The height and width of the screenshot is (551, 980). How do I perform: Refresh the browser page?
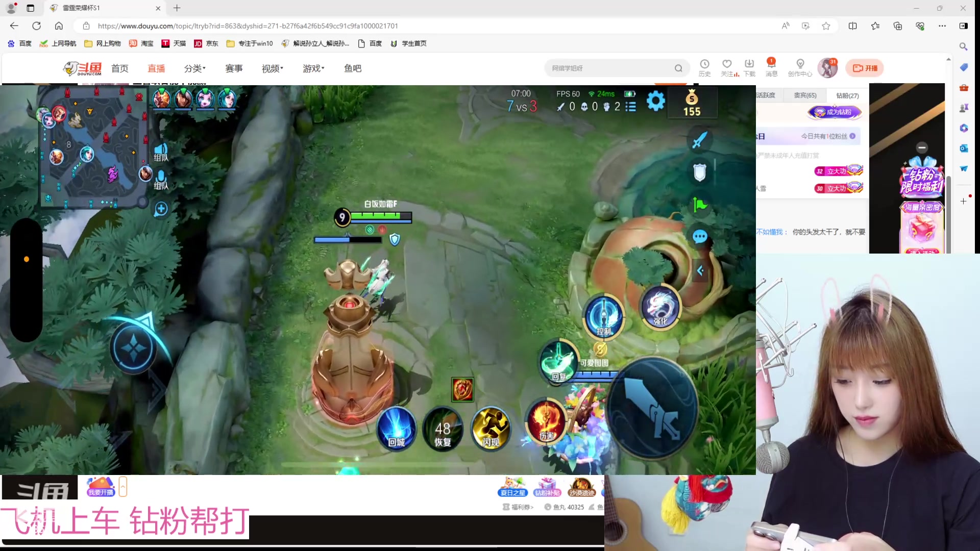pos(37,26)
